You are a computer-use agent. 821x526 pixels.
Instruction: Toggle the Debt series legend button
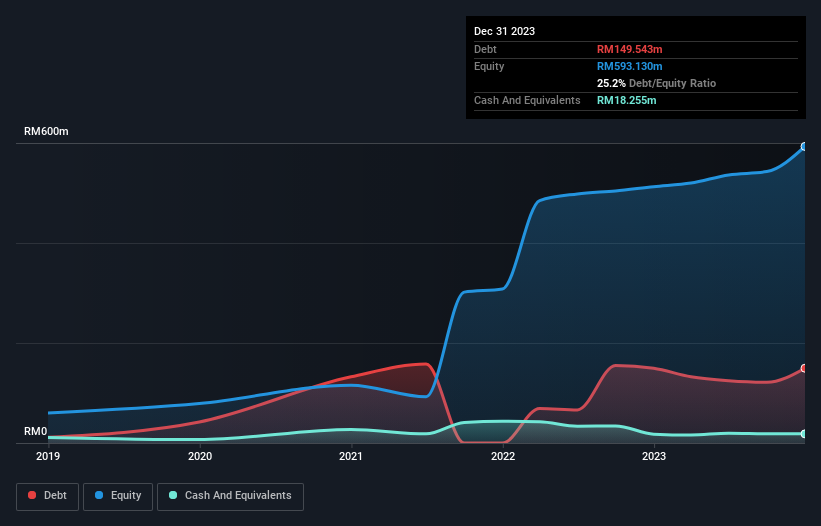point(48,496)
